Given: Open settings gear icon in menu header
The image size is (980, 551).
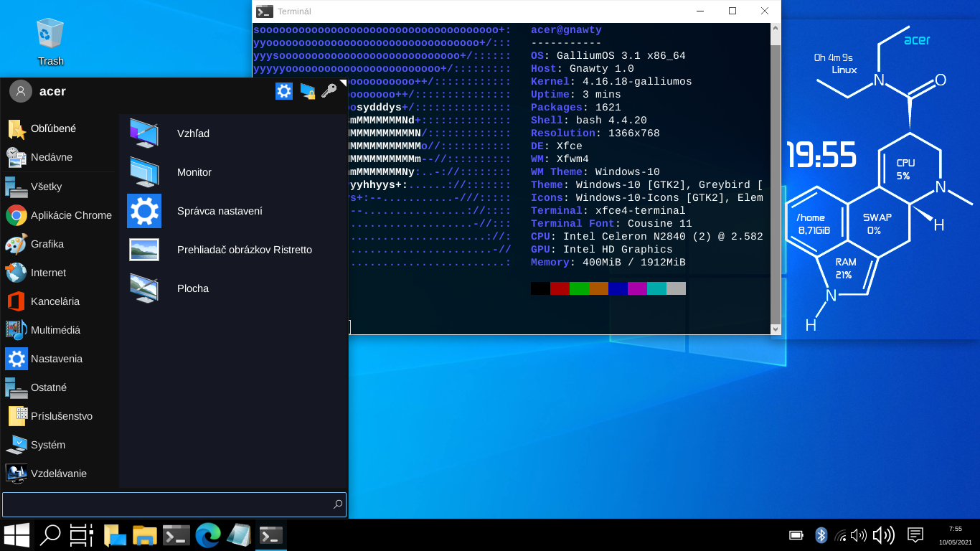Looking at the screenshot, I should [284, 91].
